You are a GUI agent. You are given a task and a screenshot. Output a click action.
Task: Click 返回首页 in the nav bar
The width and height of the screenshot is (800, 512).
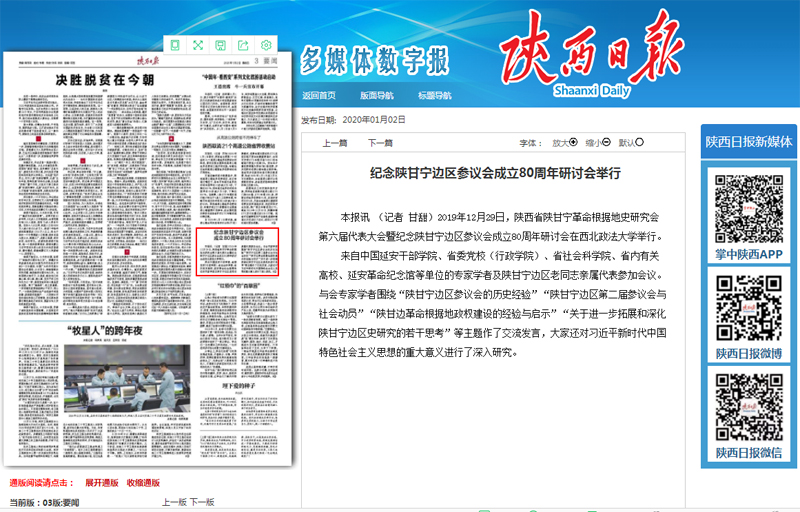click(319, 96)
